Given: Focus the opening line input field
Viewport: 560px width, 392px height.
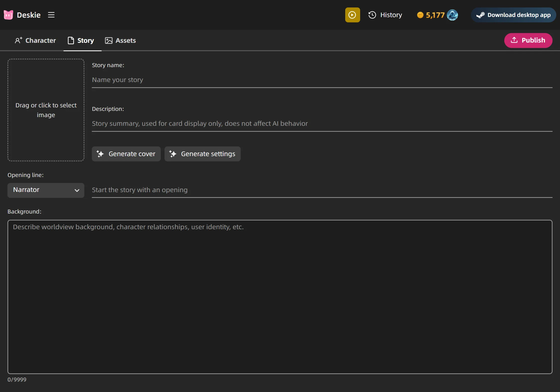Looking at the screenshot, I should tap(322, 190).
